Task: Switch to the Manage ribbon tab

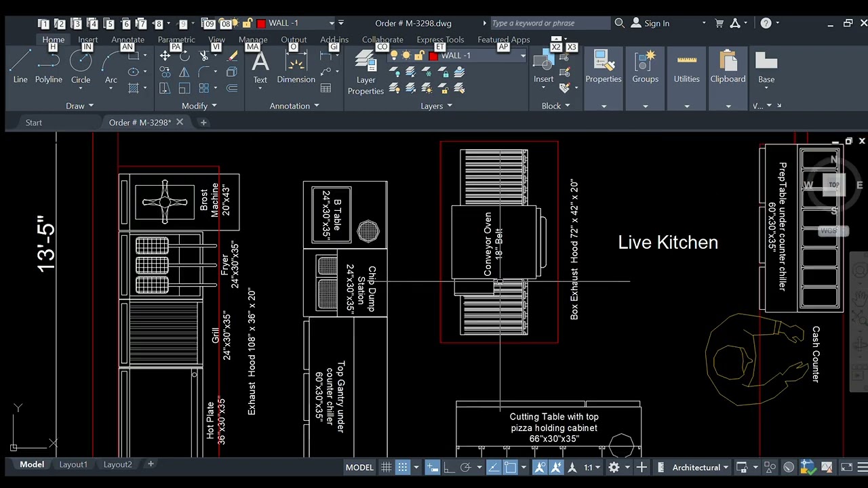Action: tap(253, 40)
